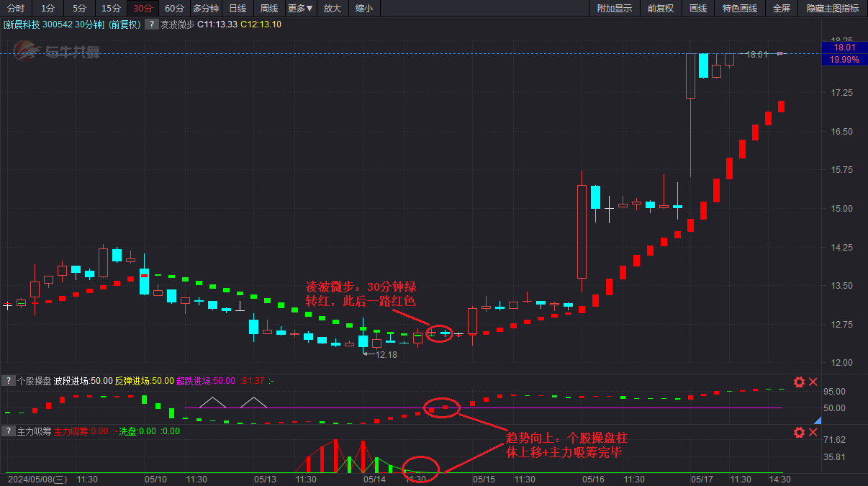Viewport: 868px width, 486px height.
Task: Open help for the 凌波微步 indicator
Action: 151,24
